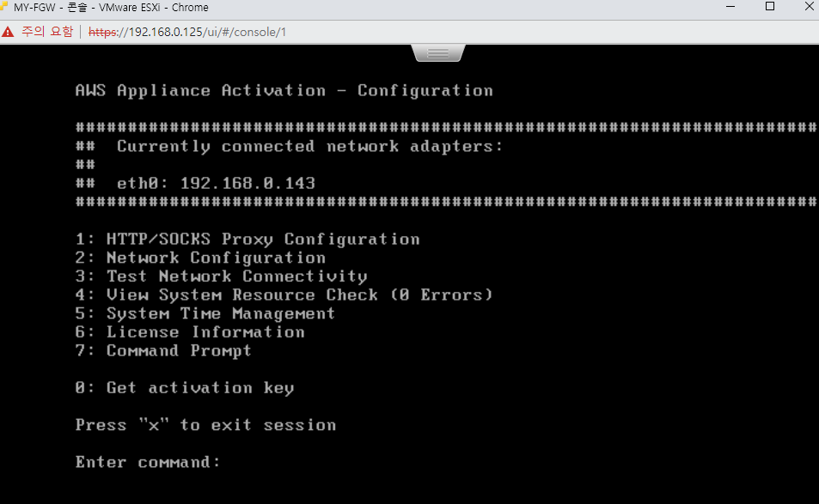This screenshot has width=819, height=504.
Task: Open the console toolbar pull-down handle
Action: [438, 52]
